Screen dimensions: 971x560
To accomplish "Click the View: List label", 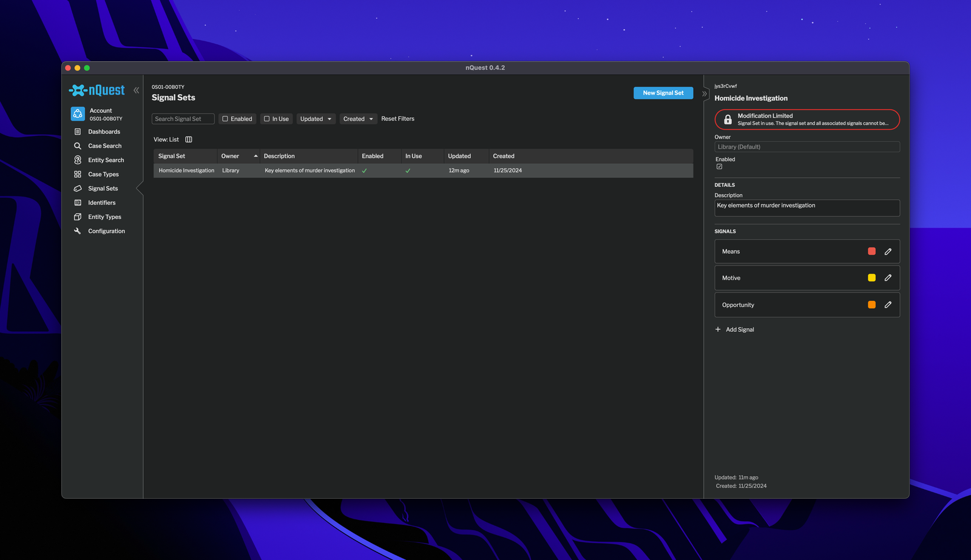I will coord(166,140).
